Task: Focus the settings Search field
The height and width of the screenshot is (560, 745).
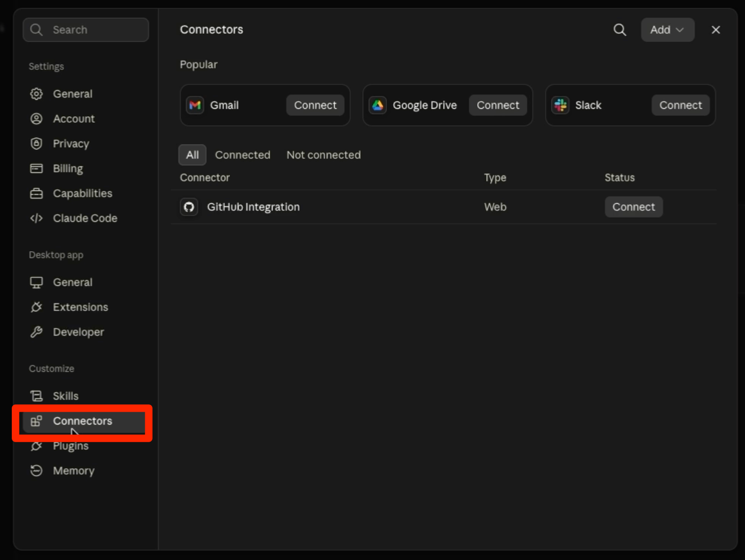Action: pos(86,30)
